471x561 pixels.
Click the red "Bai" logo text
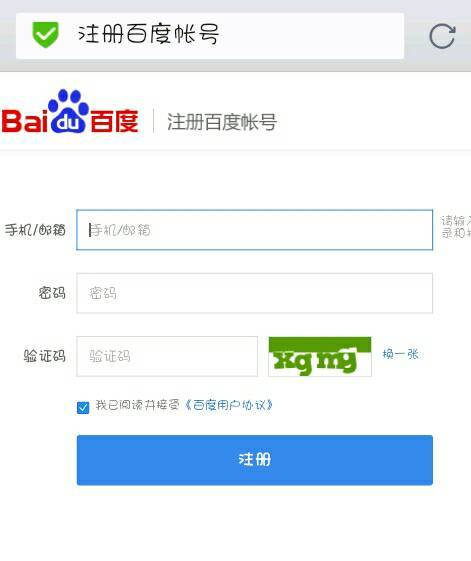click(x=24, y=121)
